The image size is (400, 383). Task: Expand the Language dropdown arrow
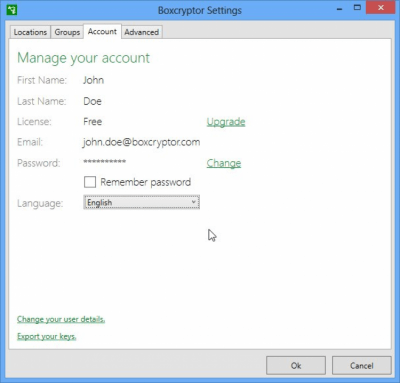pyautogui.click(x=193, y=202)
